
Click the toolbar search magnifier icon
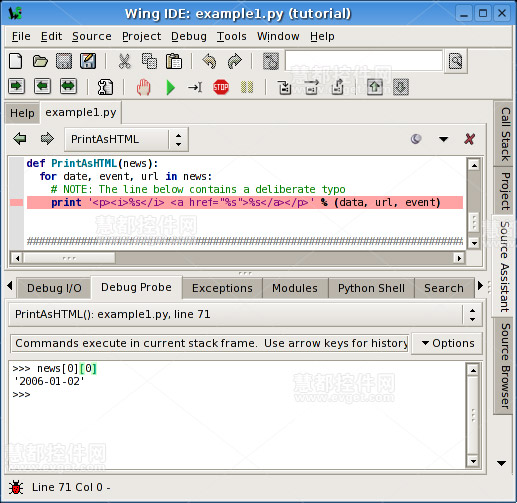455,61
